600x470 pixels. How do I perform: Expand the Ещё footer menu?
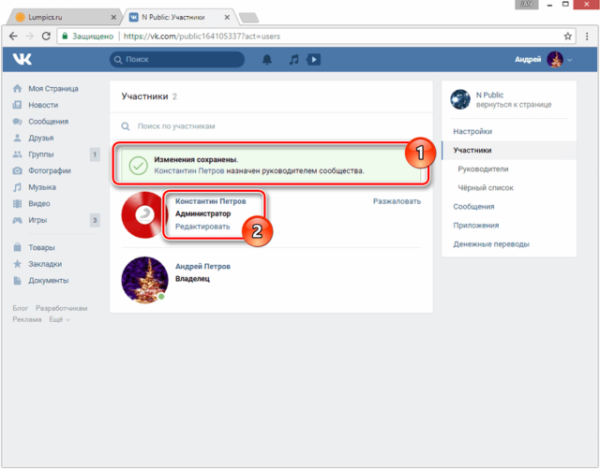(x=59, y=319)
